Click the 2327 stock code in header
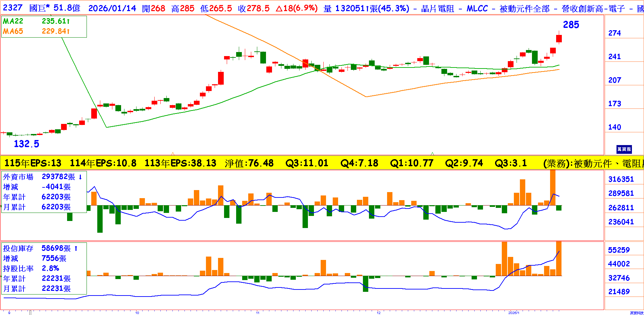 pyautogui.click(x=12, y=8)
